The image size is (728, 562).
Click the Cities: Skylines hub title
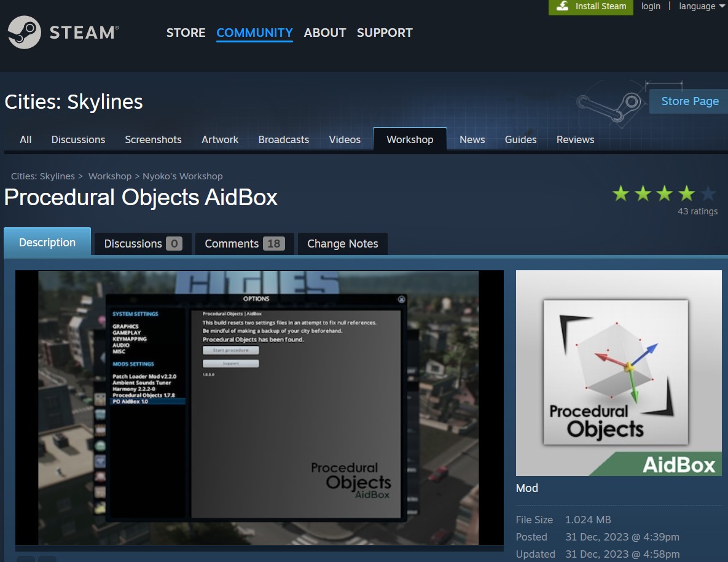pos(73,101)
